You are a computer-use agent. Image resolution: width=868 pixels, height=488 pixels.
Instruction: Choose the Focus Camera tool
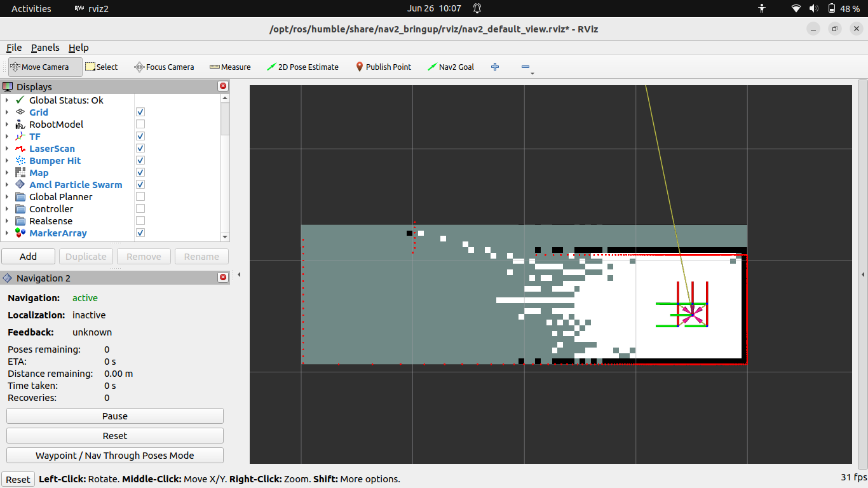(164, 66)
